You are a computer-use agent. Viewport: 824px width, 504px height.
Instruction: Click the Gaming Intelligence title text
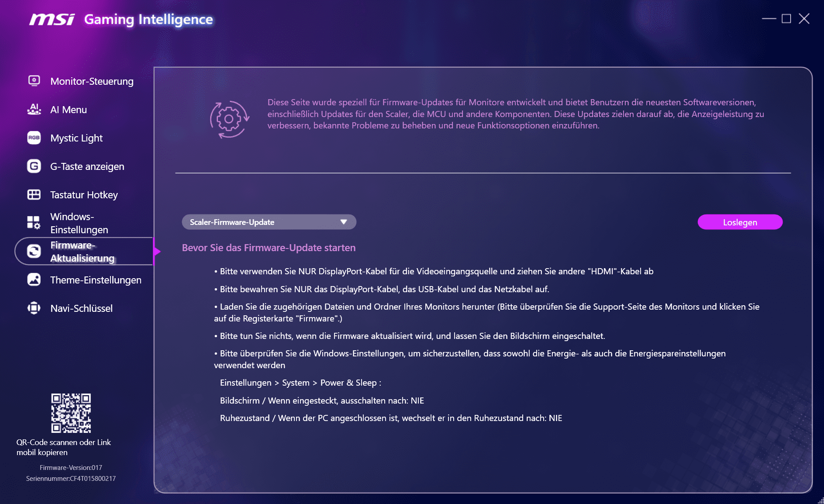pos(148,19)
